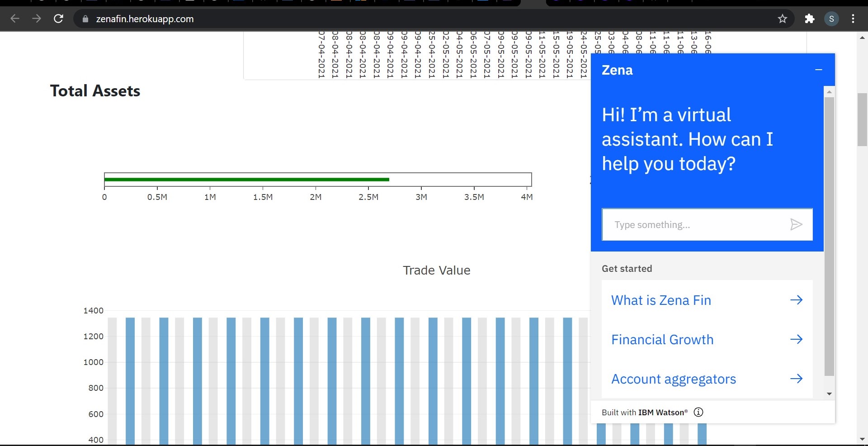Screen dimensions: 868x446
Task: Click the 1400 label on Trade Value axis
Action: click(93, 311)
